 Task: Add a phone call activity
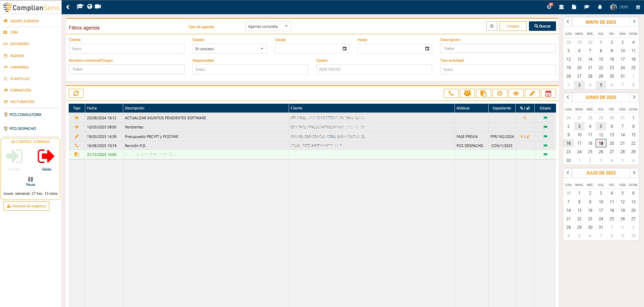click(451, 93)
